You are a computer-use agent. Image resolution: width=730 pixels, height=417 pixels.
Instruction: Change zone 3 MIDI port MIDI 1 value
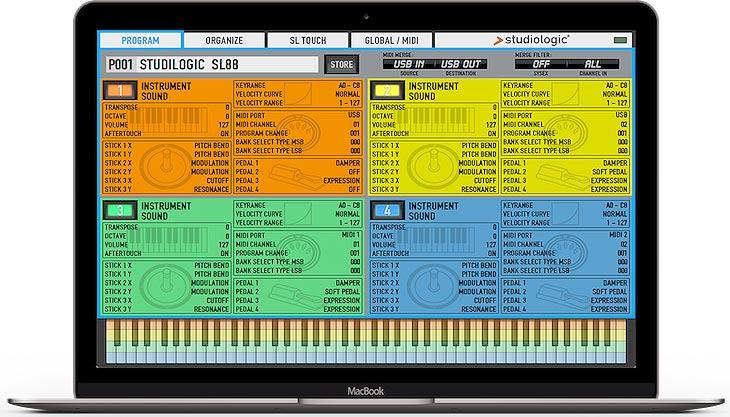351,235
